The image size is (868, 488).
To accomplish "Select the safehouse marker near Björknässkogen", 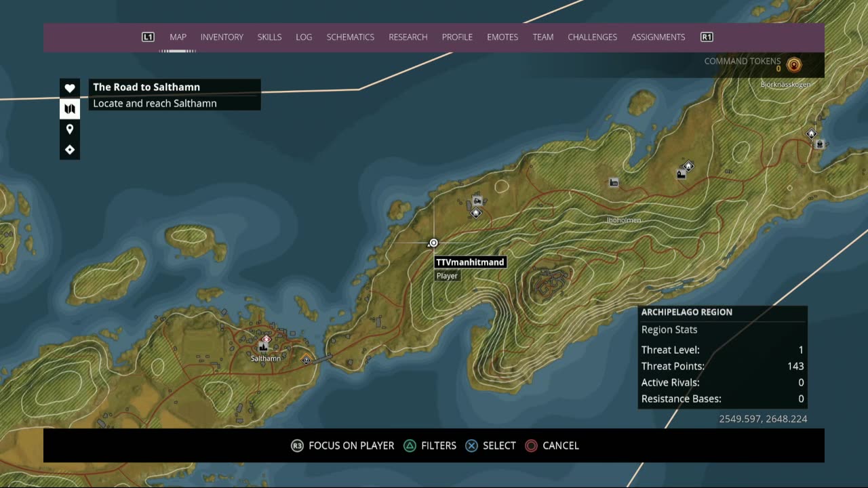I will point(811,134).
